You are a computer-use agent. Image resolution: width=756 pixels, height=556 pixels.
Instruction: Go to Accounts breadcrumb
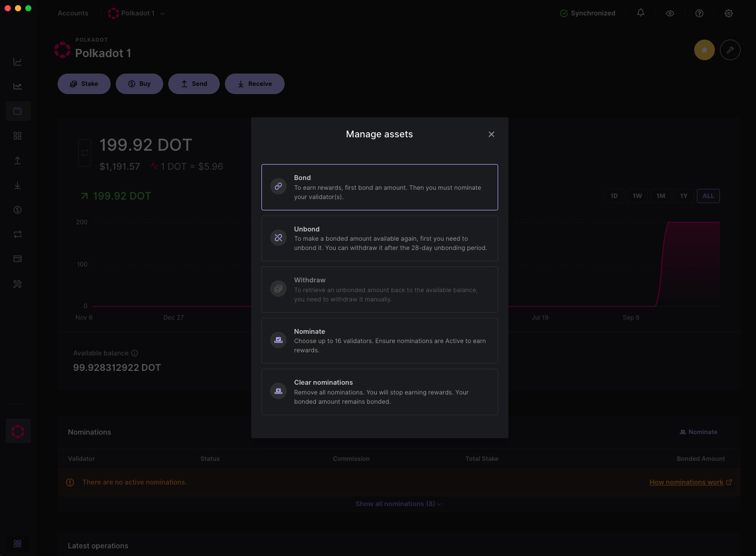click(x=73, y=13)
